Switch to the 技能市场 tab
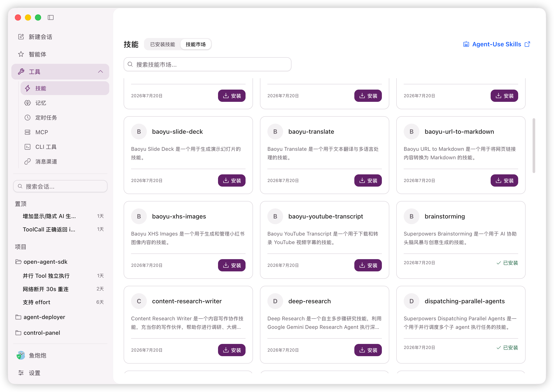The height and width of the screenshot is (392, 554). (196, 44)
